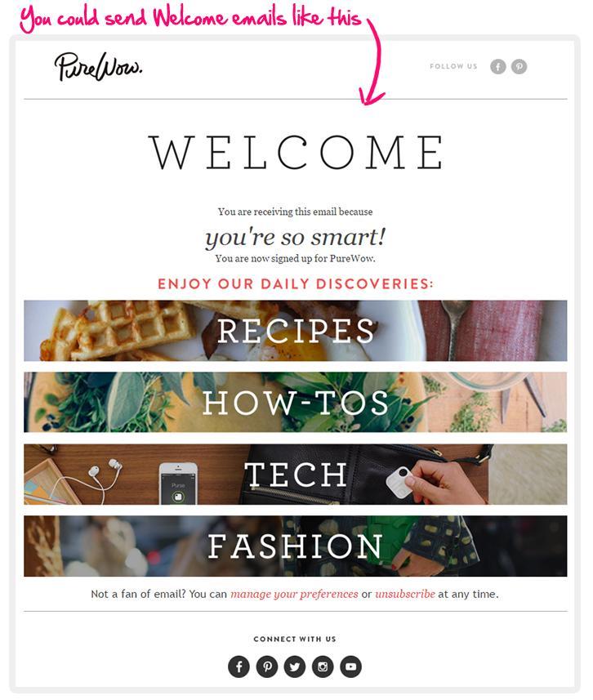
Task: Click the Follow Us label
Action: [x=453, y=66]
